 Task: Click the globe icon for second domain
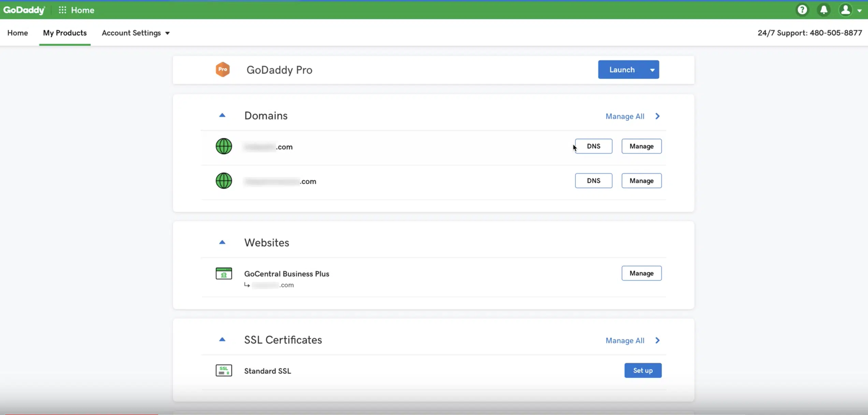point(223,181)
